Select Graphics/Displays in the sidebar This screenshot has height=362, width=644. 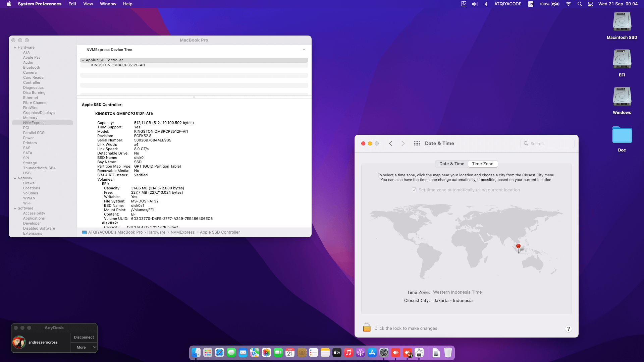click(39, 113)
